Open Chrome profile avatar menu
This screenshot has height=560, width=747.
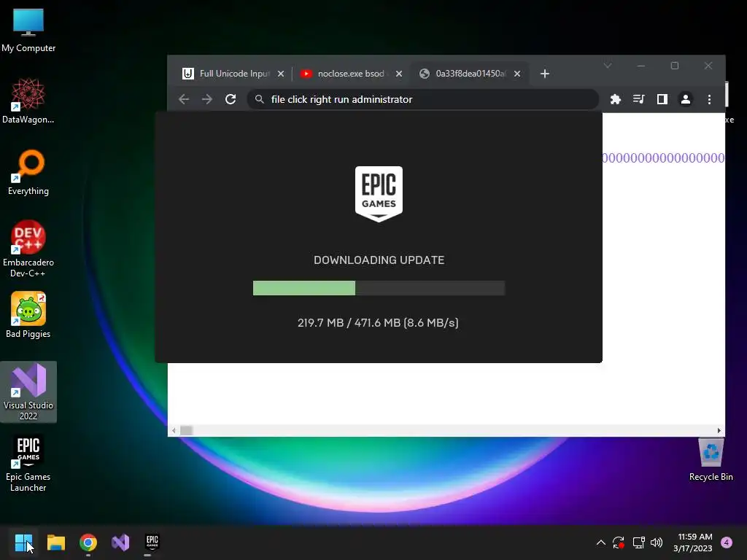tap(686, 99)
